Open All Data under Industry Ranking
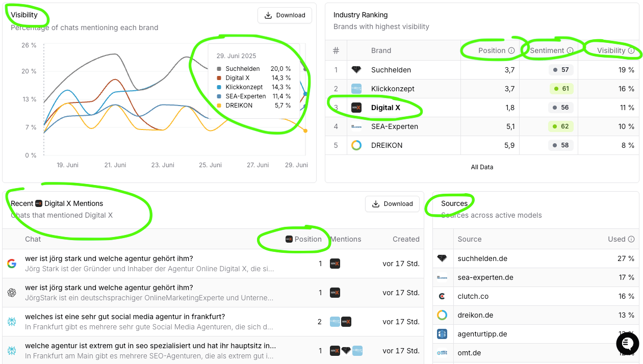Viewport: 643px width, 364px height. tap(482, 167)
